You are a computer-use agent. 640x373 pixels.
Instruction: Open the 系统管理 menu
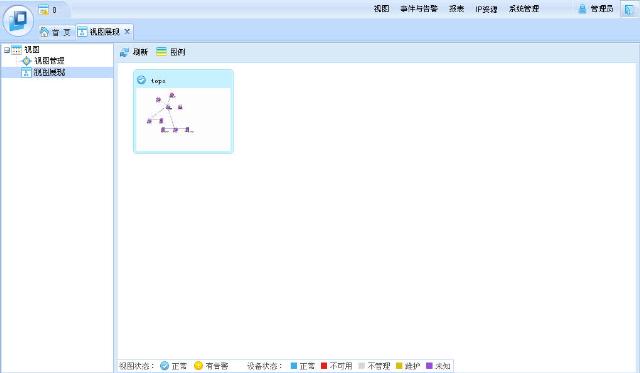[524, 9]
